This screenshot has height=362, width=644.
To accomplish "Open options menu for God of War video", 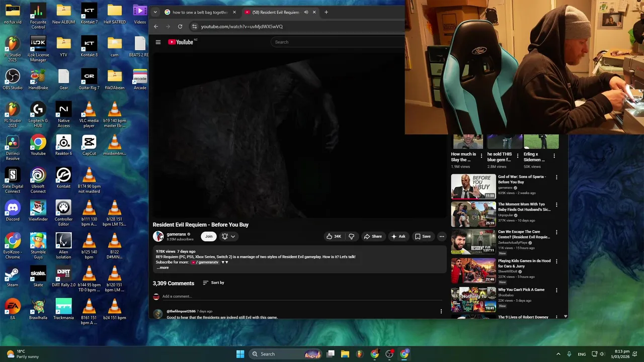I will (x=556, y=177).
